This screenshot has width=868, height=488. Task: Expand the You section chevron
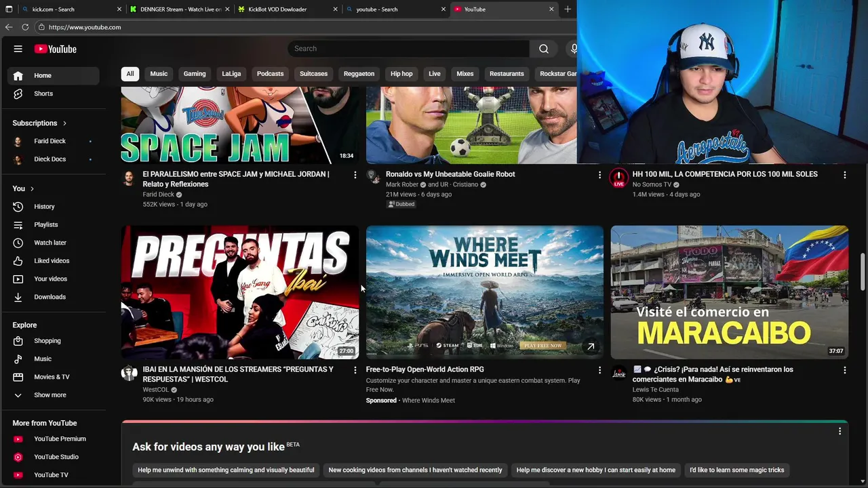(32, 188)
